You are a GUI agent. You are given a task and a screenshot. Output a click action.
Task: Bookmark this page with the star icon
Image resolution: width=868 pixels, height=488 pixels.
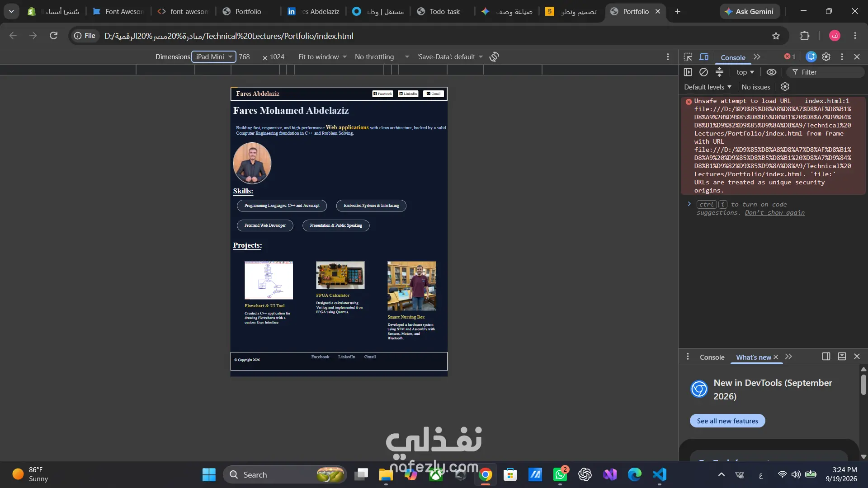click(x=776, y=36)
